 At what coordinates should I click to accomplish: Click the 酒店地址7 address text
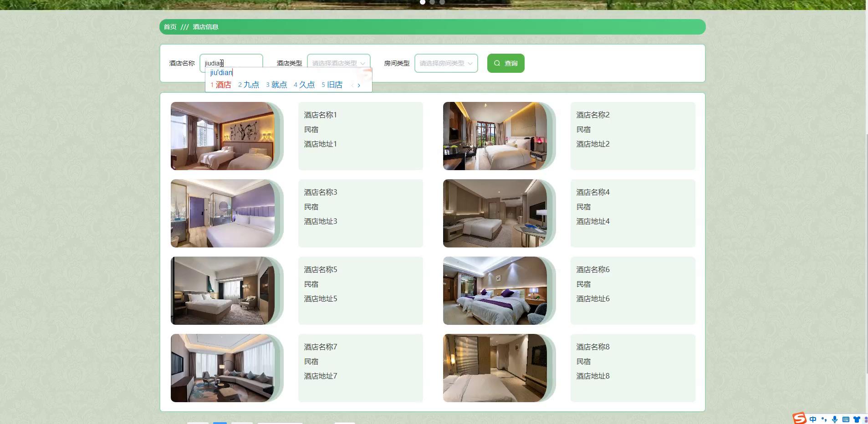[321, 376]
